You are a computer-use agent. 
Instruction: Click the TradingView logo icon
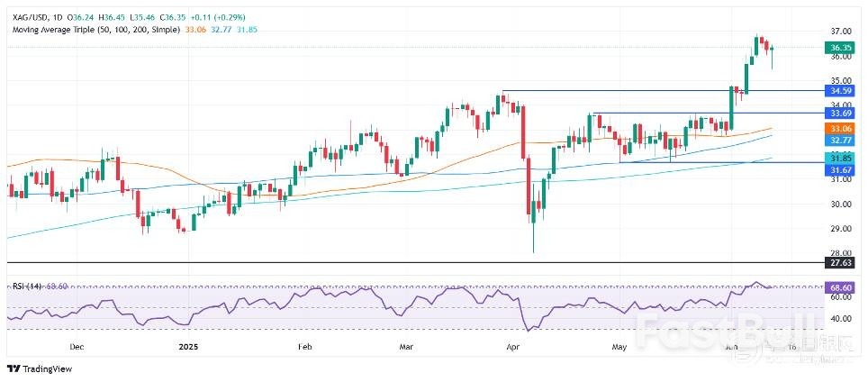[x=13, y=368]
